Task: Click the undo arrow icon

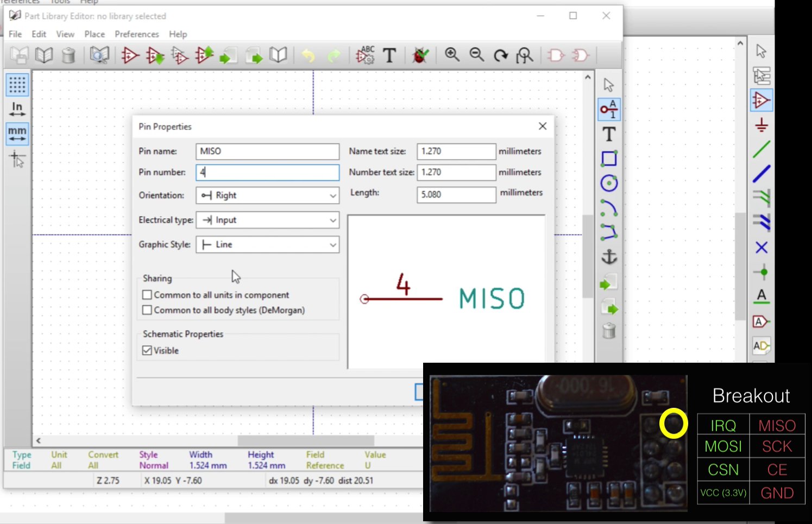Action: coord(308,55)
